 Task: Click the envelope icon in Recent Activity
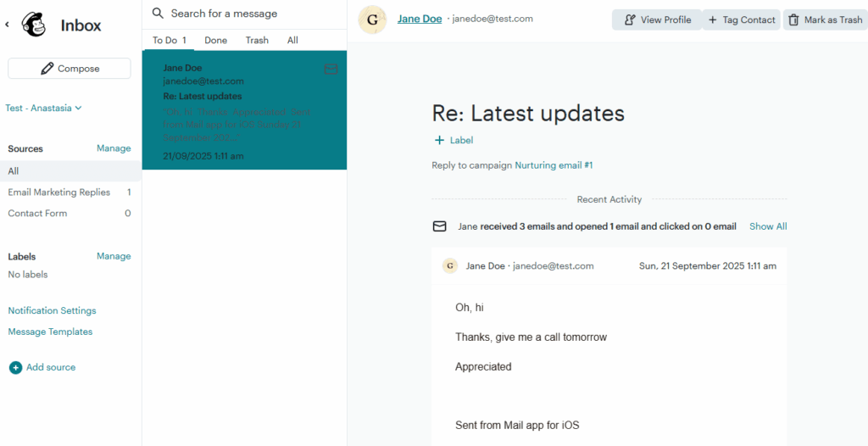tap(440, 226)
